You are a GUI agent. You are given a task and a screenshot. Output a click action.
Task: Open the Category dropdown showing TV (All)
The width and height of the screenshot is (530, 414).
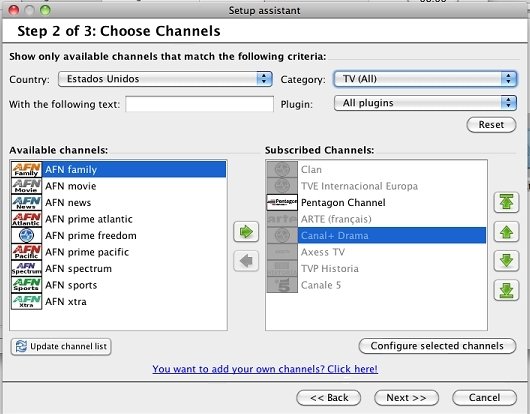click(x=425, y=79)
